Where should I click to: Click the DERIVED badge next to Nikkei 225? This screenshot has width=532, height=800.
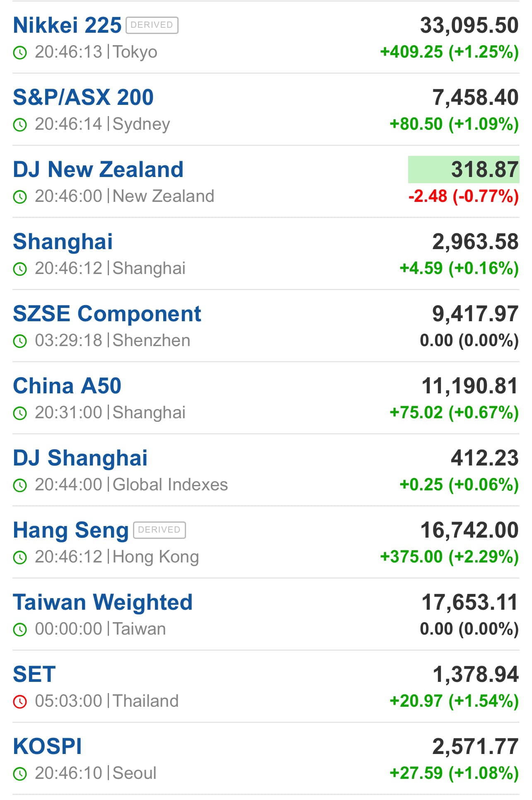pyautogui.click(x=152, y=25)
